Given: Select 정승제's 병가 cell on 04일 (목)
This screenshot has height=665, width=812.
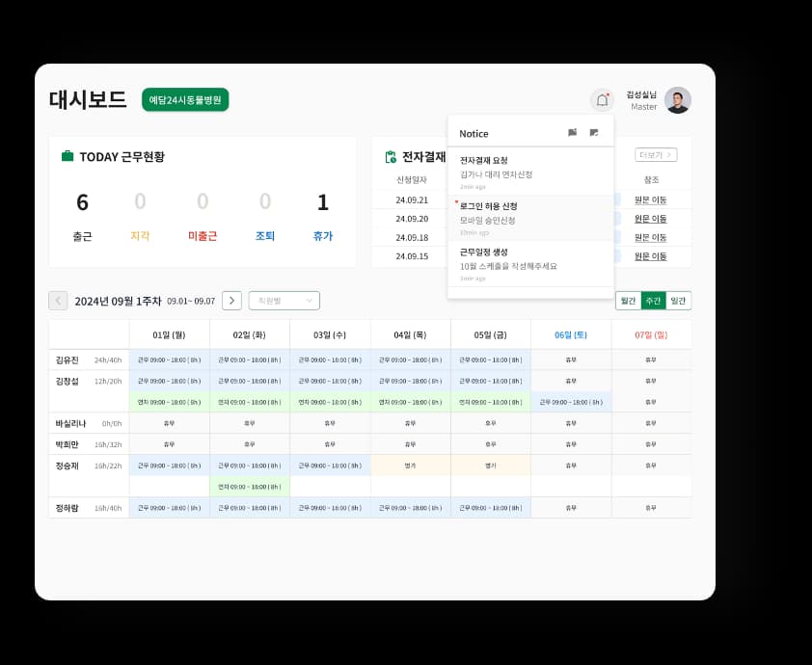Looking at the screenshot, I should pyautogui.click(x=410, y=465).
